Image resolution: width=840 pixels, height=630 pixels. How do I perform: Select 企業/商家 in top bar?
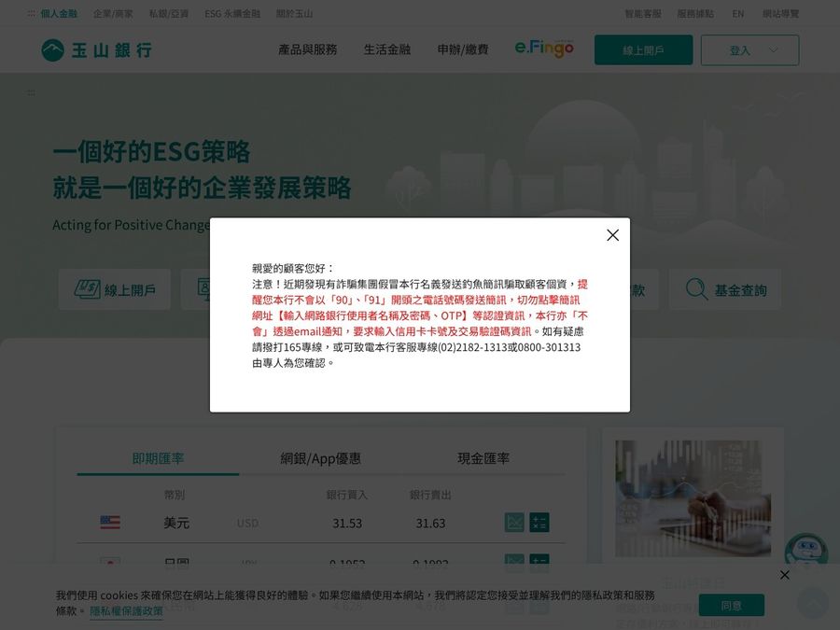(x=113, y=13)
